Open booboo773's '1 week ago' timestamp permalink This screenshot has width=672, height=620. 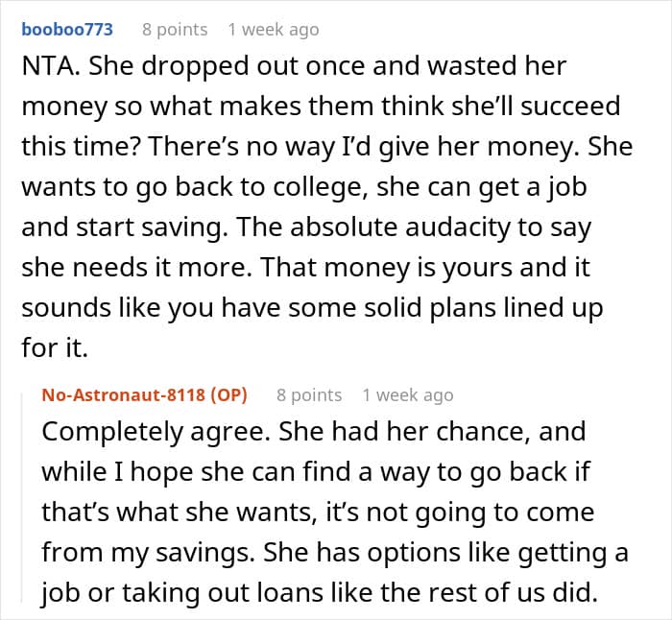pyautogui.click(x=274, y=30)
